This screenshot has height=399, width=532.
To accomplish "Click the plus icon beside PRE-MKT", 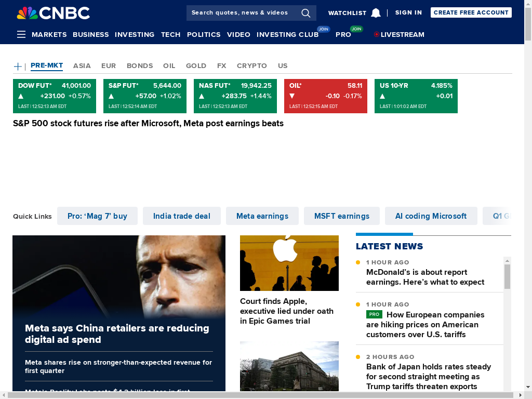I will [18, 66].
